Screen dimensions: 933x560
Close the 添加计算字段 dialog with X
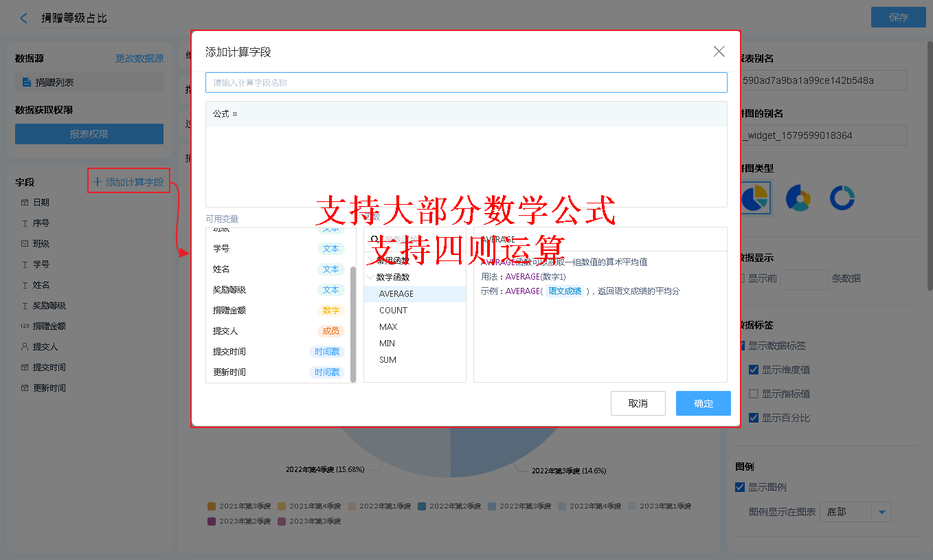click(x=719, y=52)
